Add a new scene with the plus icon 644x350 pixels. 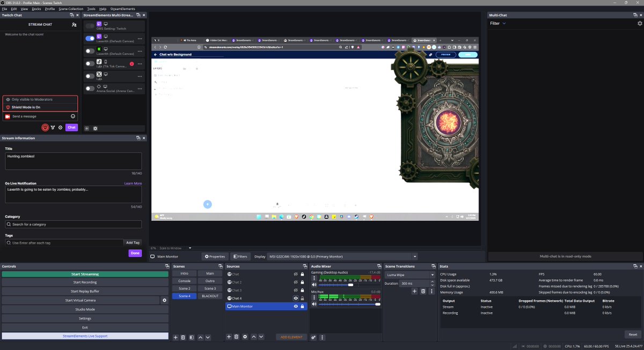[x=175, y=337]
